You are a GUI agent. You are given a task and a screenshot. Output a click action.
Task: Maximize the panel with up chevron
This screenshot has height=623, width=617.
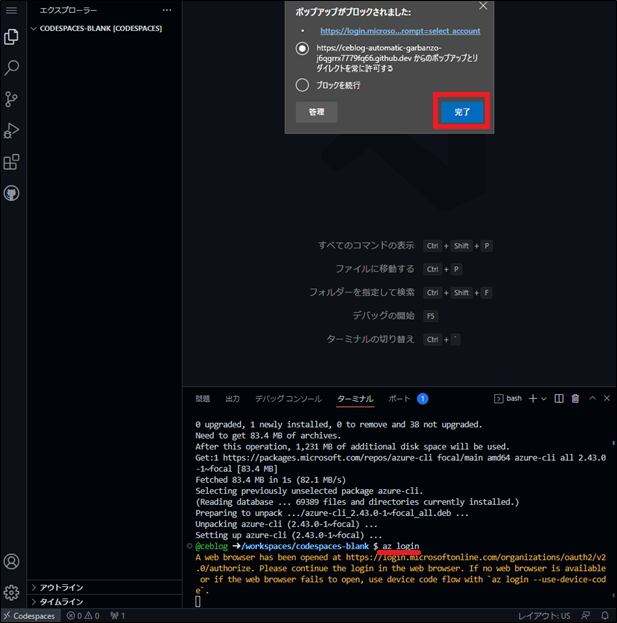click(x=592, y=398)
